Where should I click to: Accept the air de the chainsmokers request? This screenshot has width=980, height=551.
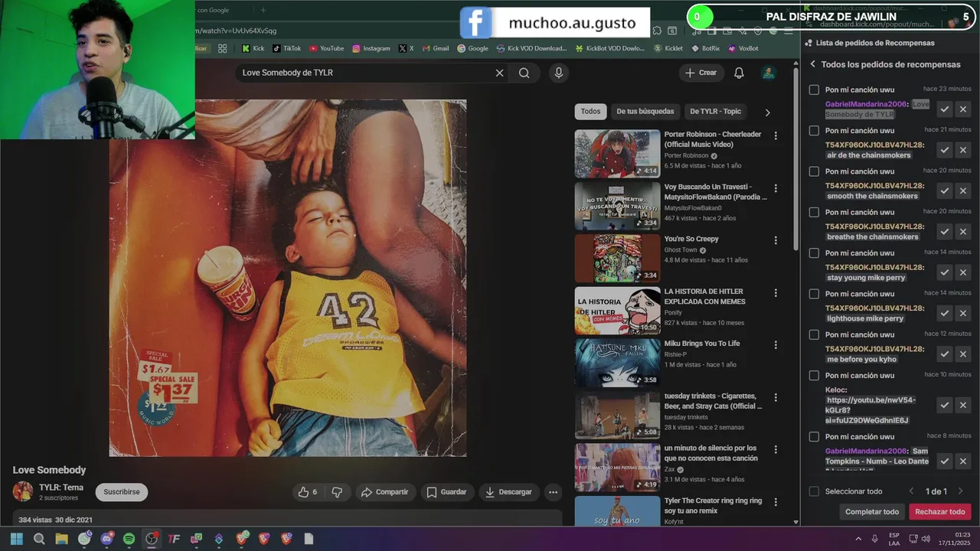pos(944,150)
